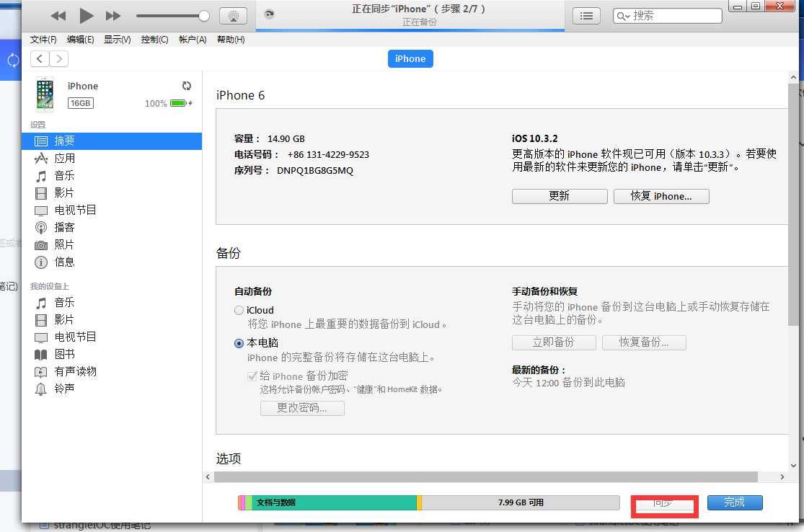Click the iPhone device thumbnail
Screen dimensions: 804x532
tap(45, 94)
